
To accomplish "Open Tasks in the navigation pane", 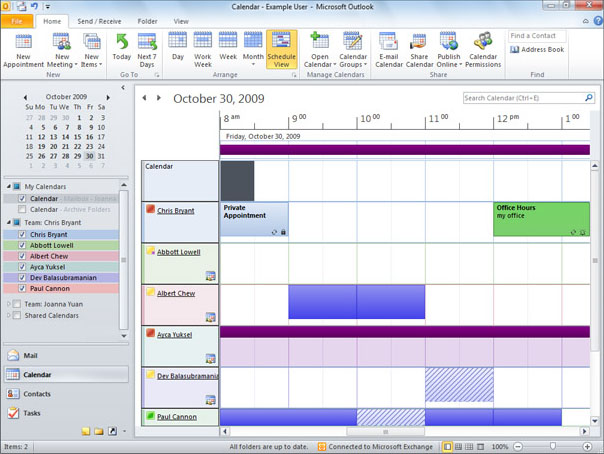I will (x=66, y=413).
